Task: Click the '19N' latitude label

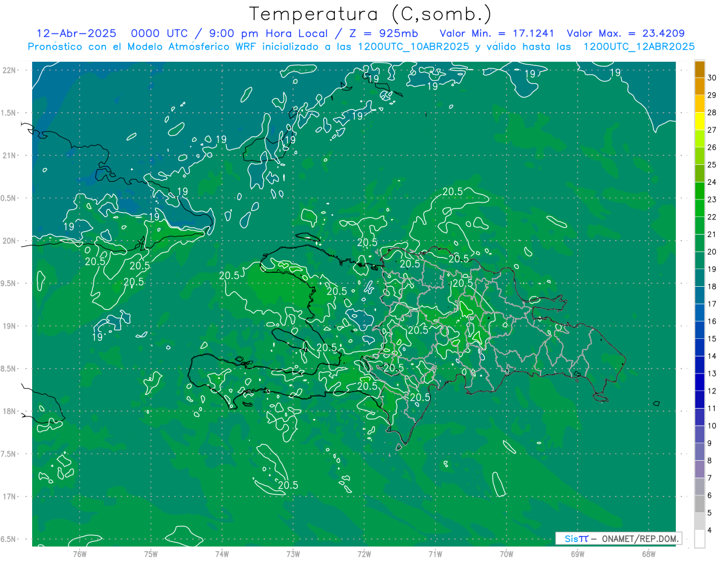Action: [10, 326]
